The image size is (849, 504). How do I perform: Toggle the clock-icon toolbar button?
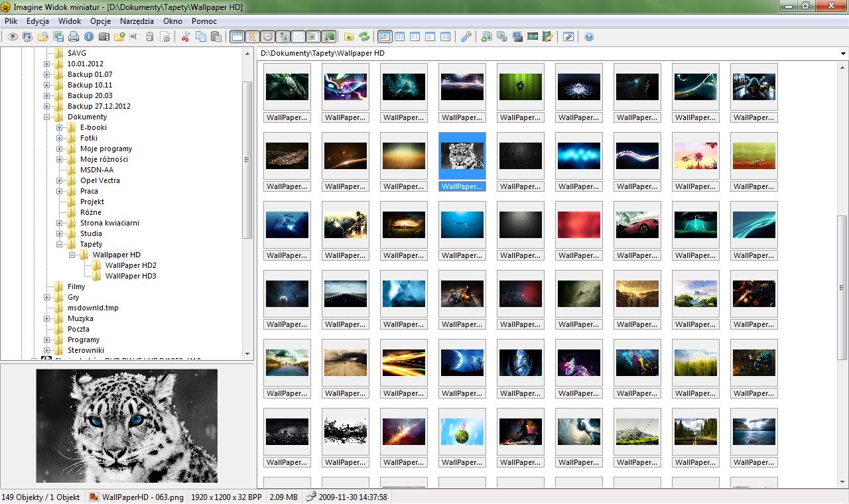tap(268, 36)
